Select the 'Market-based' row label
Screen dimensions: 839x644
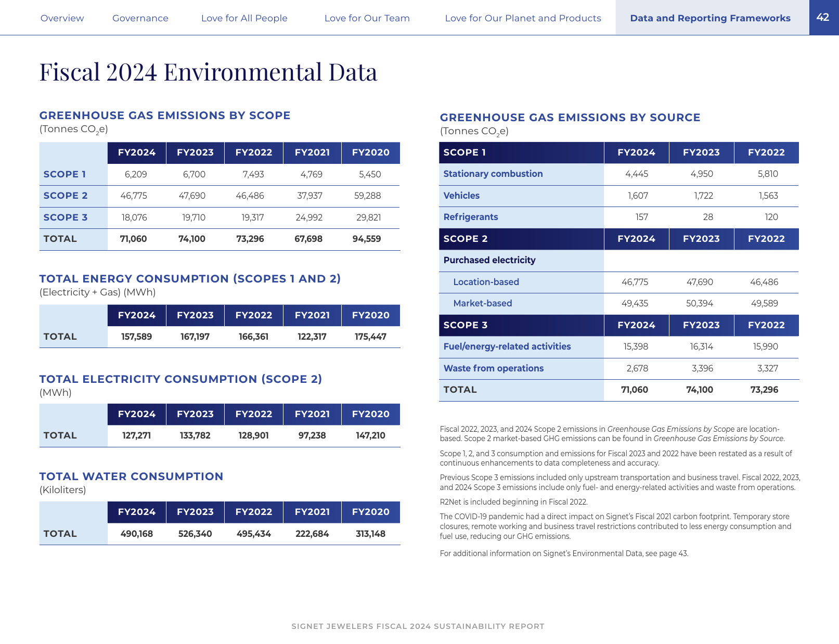[x=483, y=303]
